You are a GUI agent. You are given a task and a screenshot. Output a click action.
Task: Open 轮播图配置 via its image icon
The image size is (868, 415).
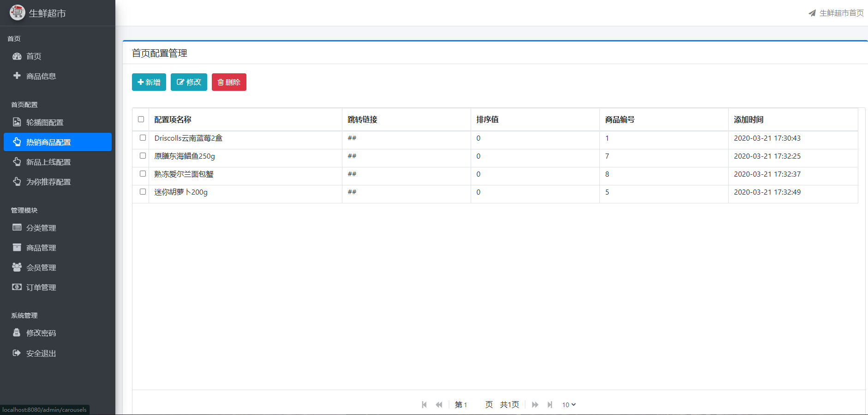click(x=17, y=122)
